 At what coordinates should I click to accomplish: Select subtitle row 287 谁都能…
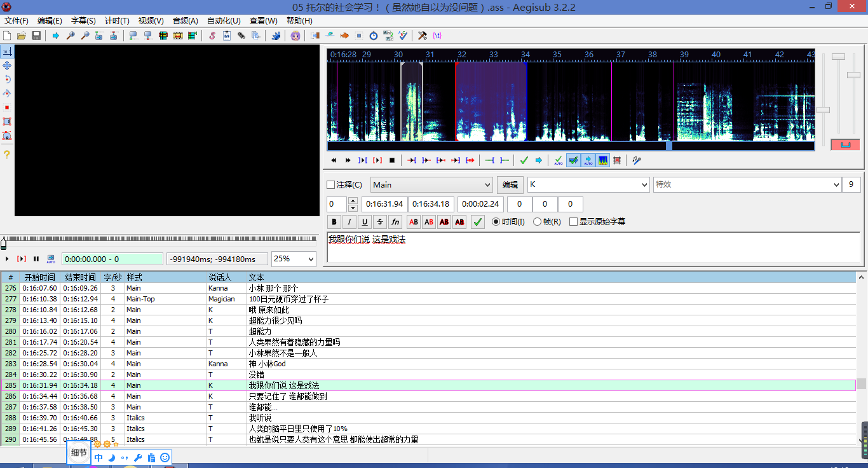[x=428, y=407]
